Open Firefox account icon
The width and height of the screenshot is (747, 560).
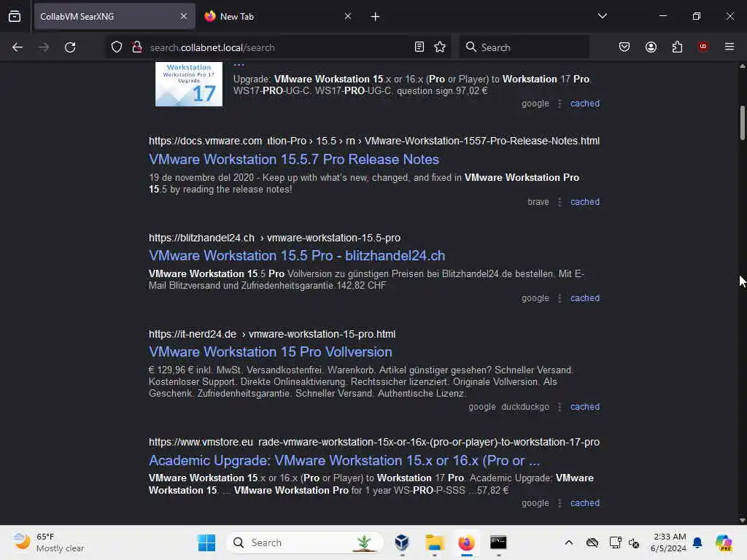coord(651,47)
